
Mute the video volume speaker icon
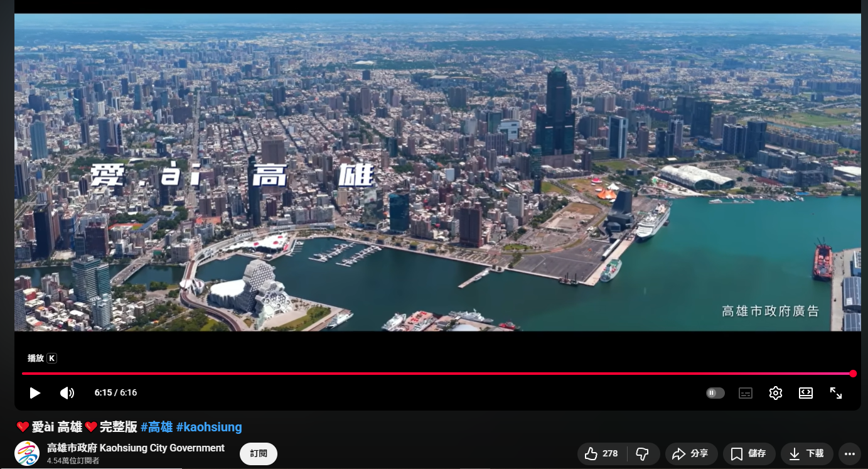(x=67, y=393)
